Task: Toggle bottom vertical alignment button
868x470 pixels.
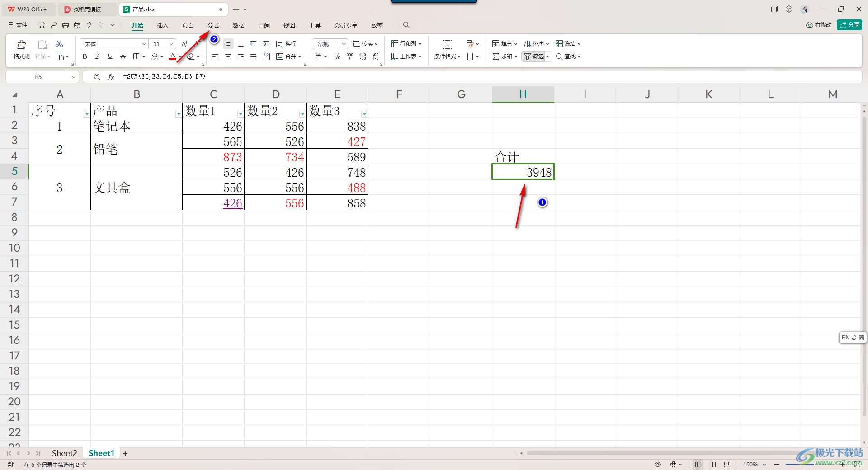Action: pyautogui.click(x=241, y=44)
